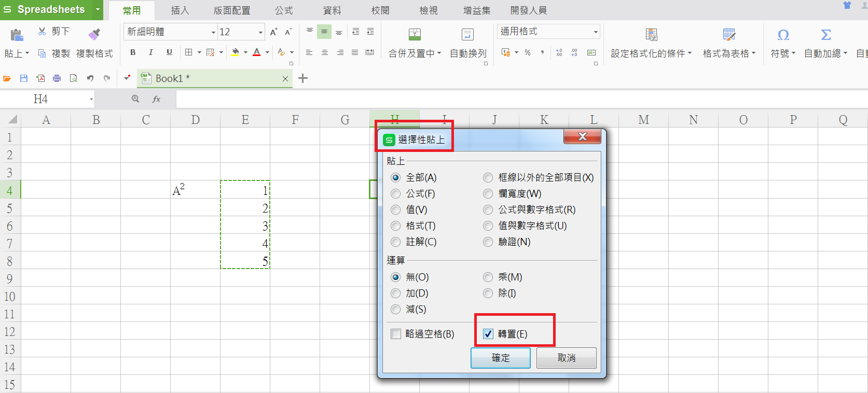868x393 pixels.
Task: Click the fx insert function icon
Action: click(x=156, y=99)
